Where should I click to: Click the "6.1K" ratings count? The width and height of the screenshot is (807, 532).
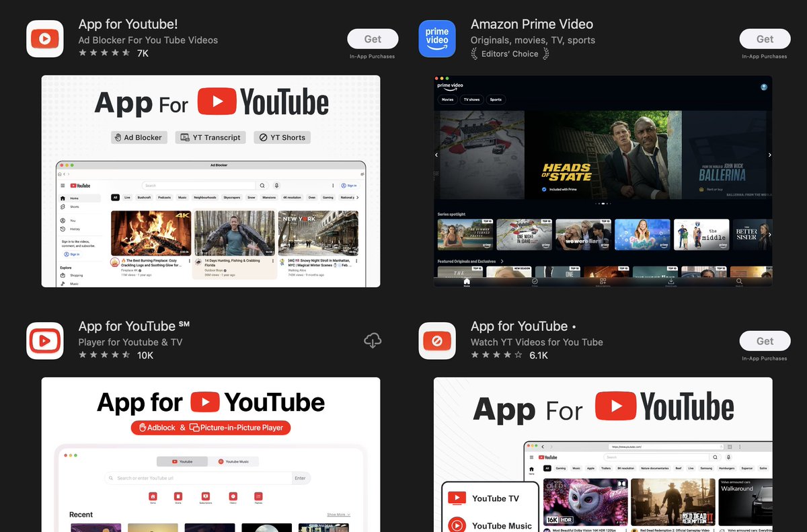(x=539, y=355)
